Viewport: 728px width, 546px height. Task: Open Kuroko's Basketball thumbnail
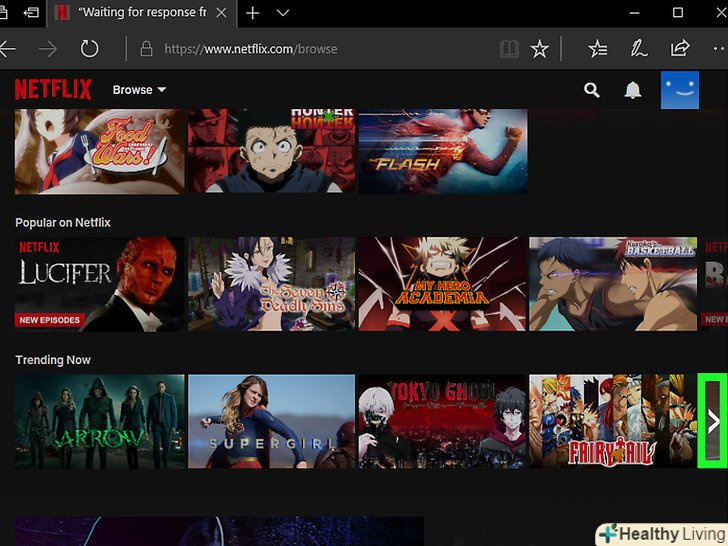point(613,284)
